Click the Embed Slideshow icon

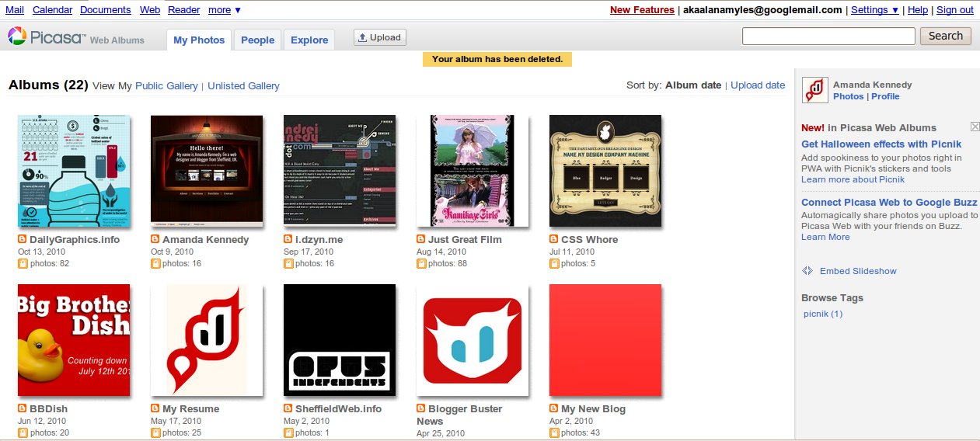click(x=807, y=271)
